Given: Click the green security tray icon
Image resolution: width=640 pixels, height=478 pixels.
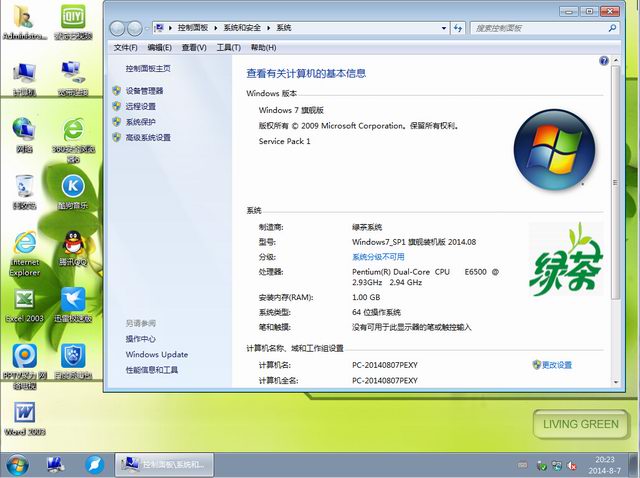Looking at the screenshot, I should [x=541, y=465].
